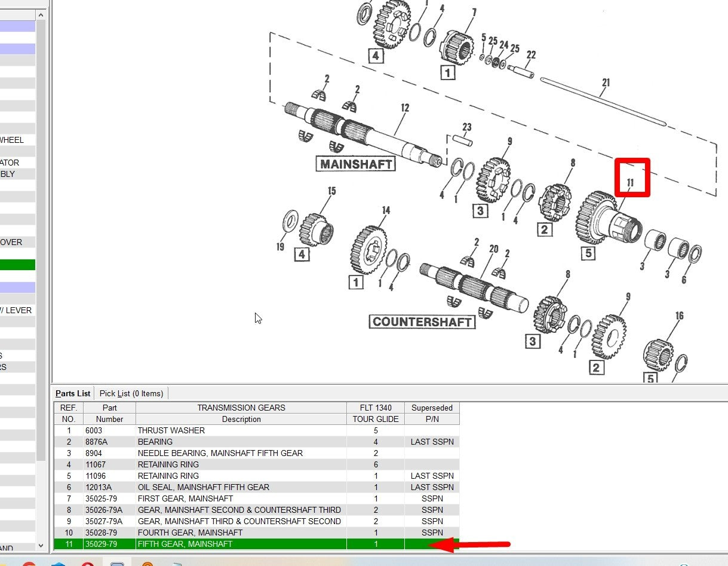Click the MAINSHAFT label in the diagram
This screenshot has height=566, width=728.
coord(356,164)
